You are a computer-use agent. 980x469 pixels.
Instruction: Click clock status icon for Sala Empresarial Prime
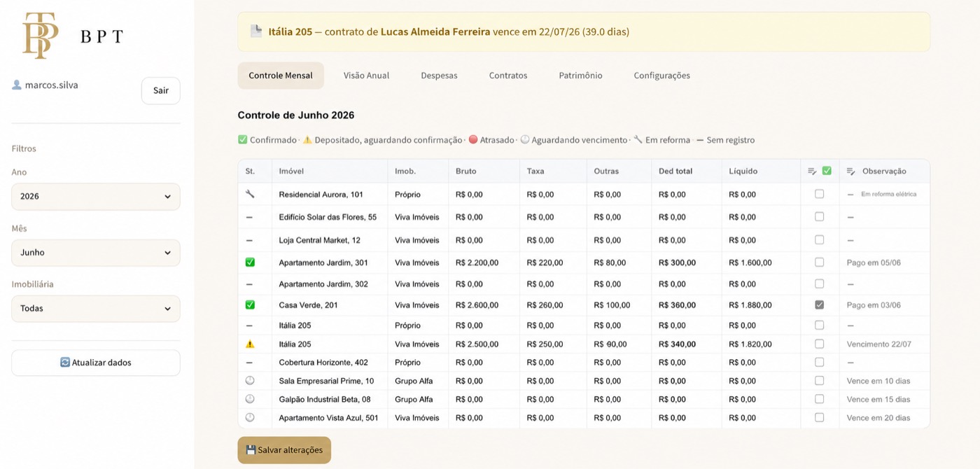point(250,381)
